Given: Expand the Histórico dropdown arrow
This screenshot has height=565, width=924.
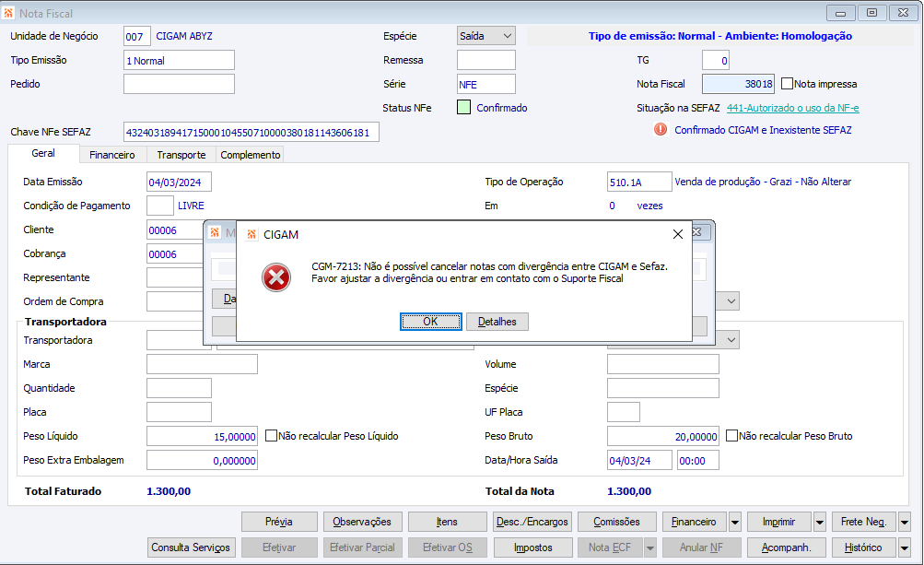Looking at the screenshot, I should coord(905,547).
